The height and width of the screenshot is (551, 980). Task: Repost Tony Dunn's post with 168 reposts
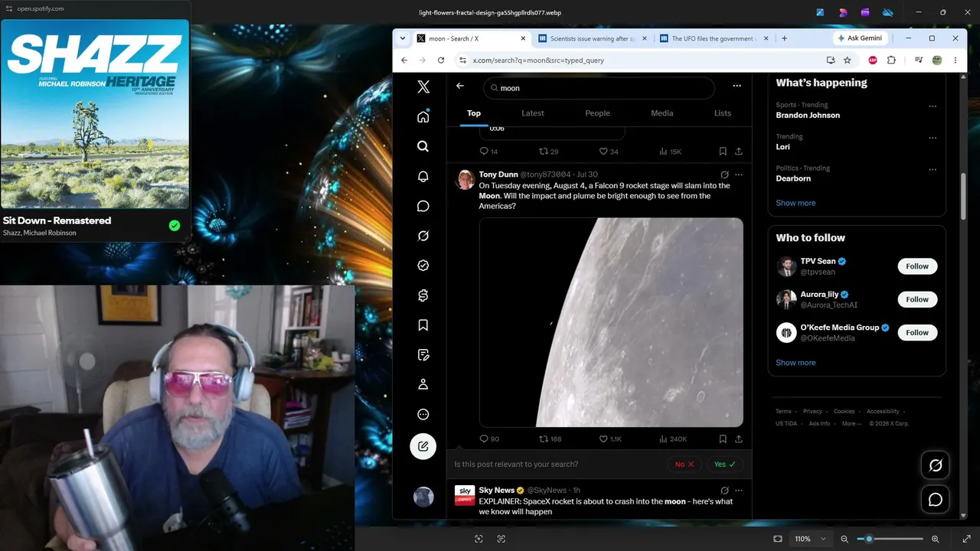(x=550, y=439)
